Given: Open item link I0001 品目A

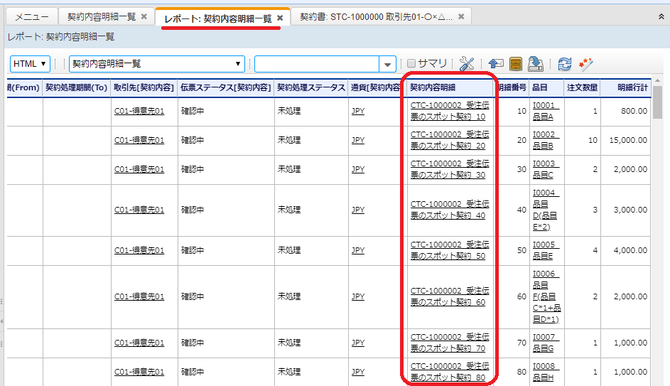Looking at the screenshot, I should pyautogui.click(x=545, y=111).
